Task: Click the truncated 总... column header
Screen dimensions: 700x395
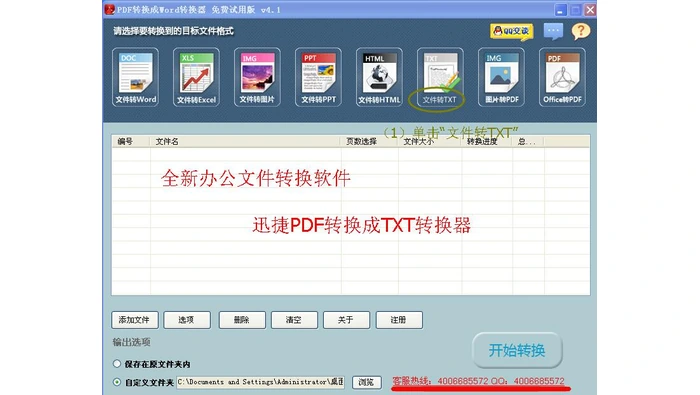Action: point(528,141)
